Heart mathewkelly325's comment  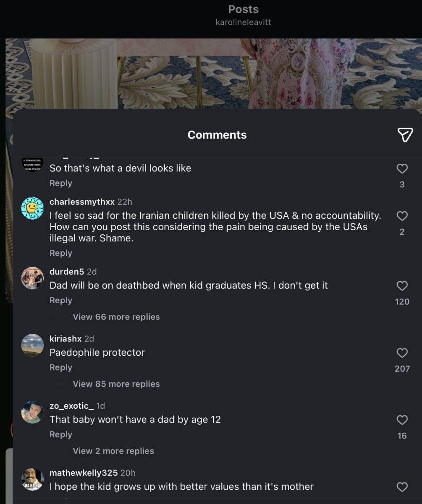tap(402, 487)
